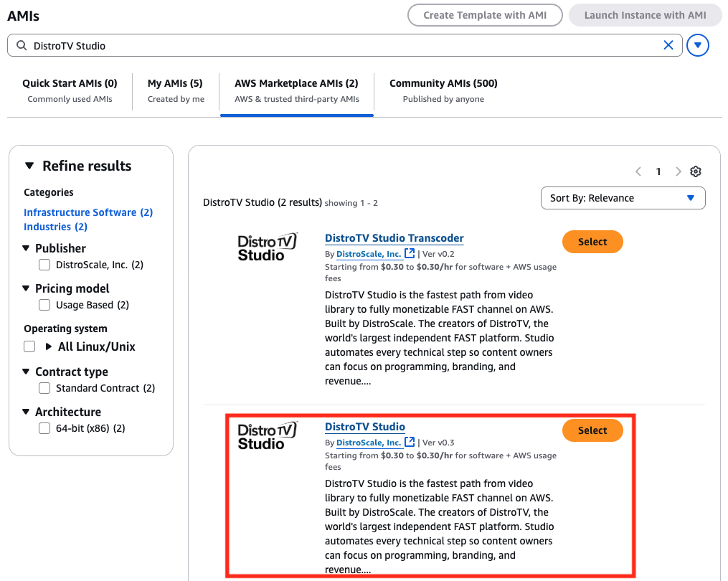Check the Standard Contract checkbox

pos(44,388)
